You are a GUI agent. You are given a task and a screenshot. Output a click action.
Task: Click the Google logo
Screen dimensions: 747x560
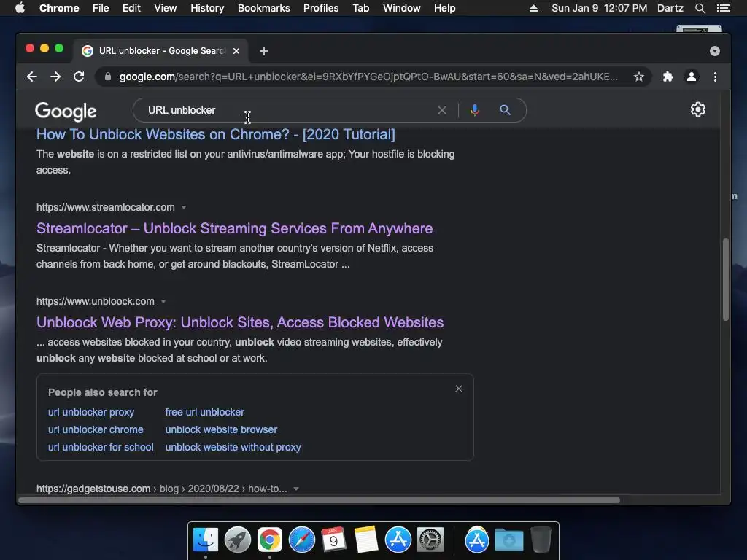coord(66,112)
